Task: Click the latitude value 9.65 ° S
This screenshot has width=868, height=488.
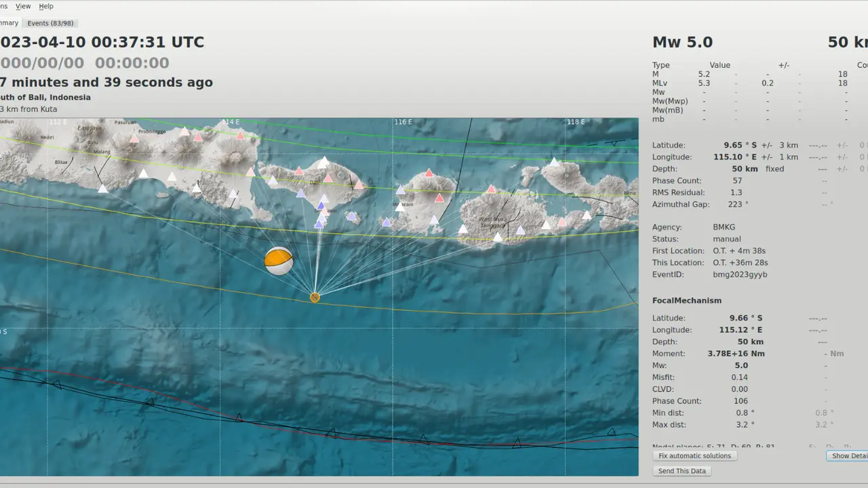Action: tap(741, 145)
